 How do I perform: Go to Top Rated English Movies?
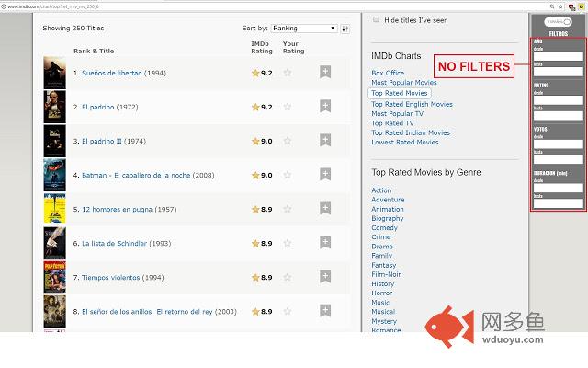pos(412,104)
